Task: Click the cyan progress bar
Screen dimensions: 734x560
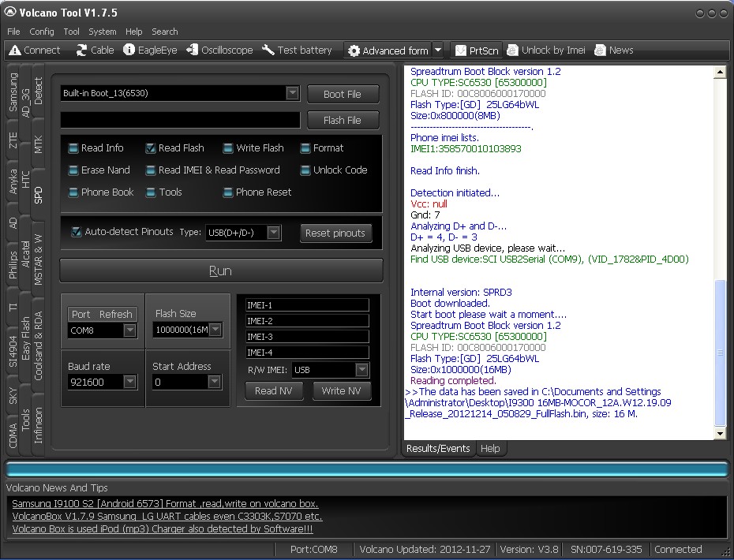Action: pyautogui.click(x=367, y=470)
